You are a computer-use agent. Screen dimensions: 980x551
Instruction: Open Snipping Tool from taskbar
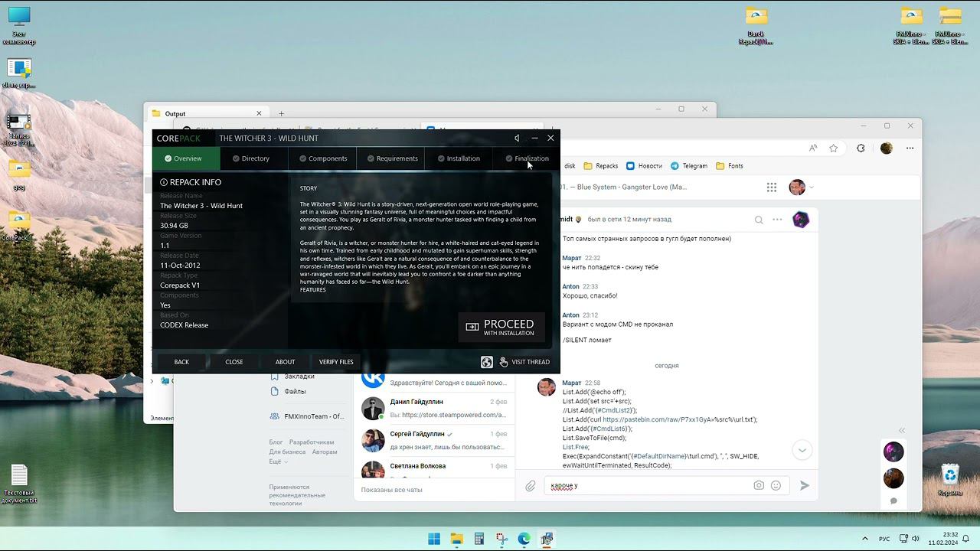click(501, 539)
